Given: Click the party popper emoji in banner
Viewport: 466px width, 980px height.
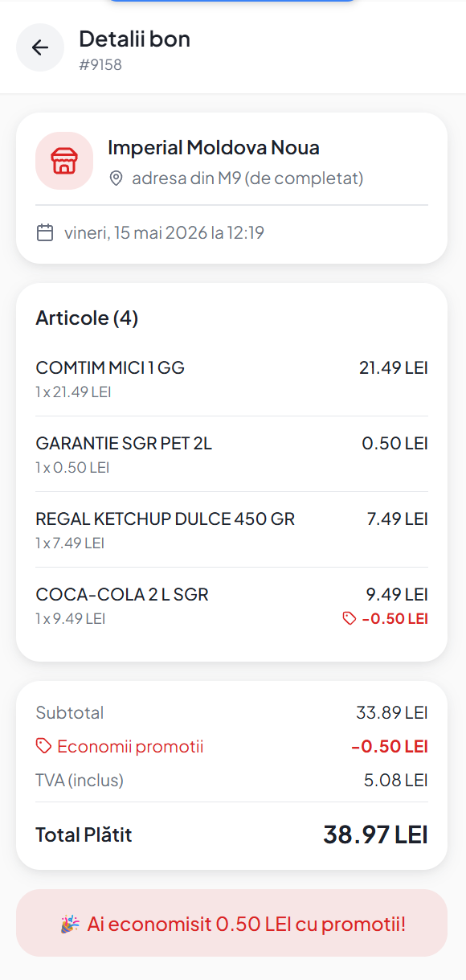Looking at the screenshot, I should (x=70, y=924).
